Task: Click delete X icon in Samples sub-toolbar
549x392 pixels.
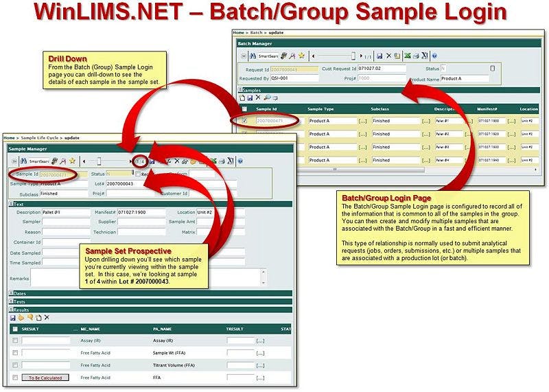Action: [258, 97]
